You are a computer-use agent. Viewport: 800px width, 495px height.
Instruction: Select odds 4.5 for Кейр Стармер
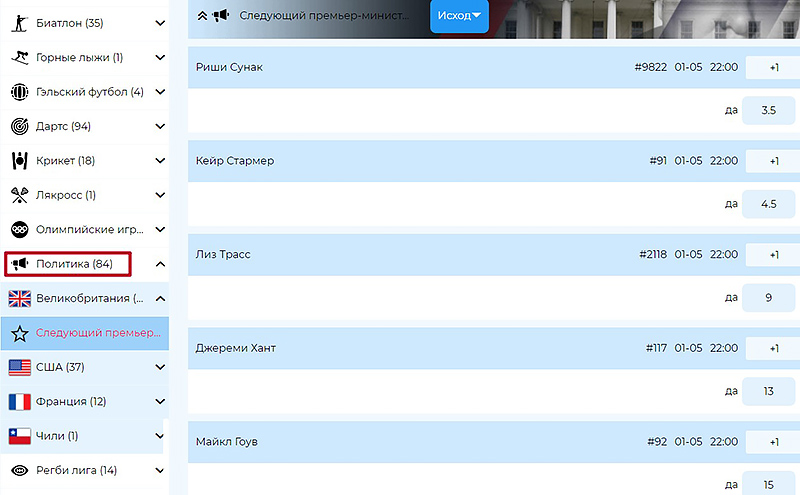(x=768, y=204)
